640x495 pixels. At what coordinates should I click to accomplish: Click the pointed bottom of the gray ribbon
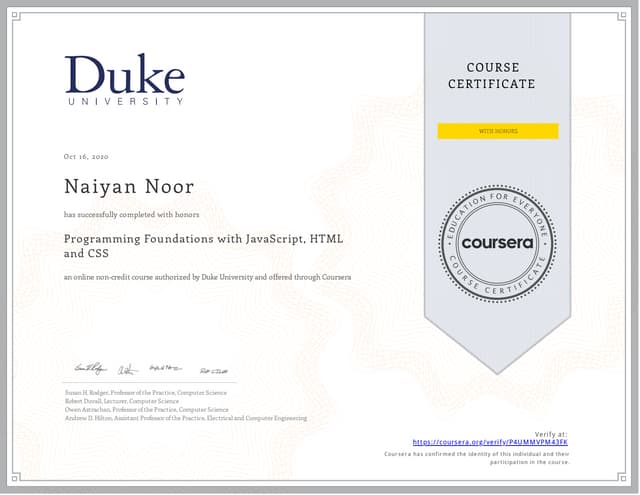(497, 335)
